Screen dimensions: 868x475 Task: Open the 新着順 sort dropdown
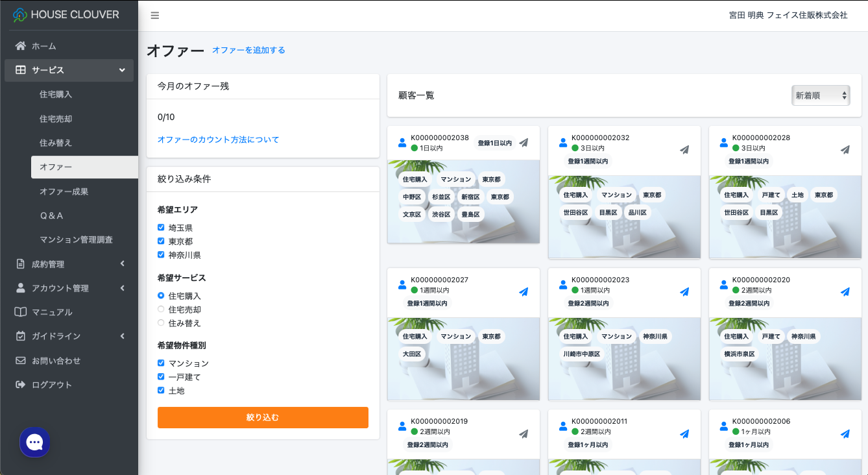(x=821, y=95)
